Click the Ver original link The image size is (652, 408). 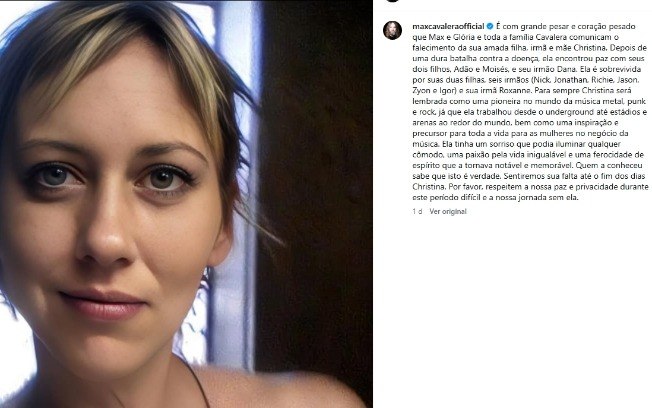click(448, 212)
